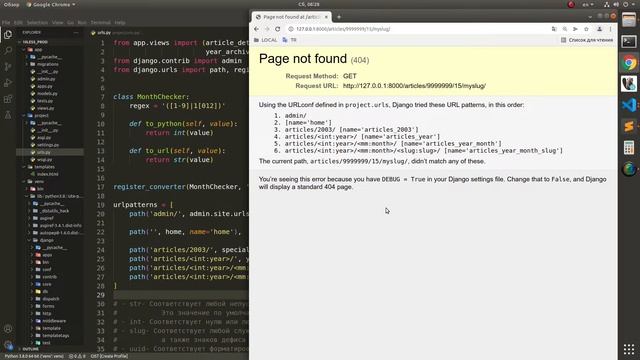The height and width of the screenshot is (360, 640).
Task: Open the Extensions view in VS Code
Action: click(x=8, y=99)
